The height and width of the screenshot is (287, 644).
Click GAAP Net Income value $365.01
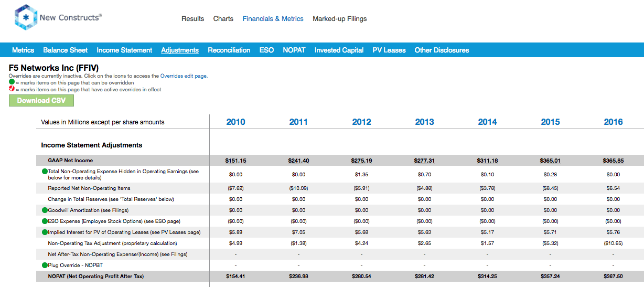pyautogui.click(x=551, y=161)
